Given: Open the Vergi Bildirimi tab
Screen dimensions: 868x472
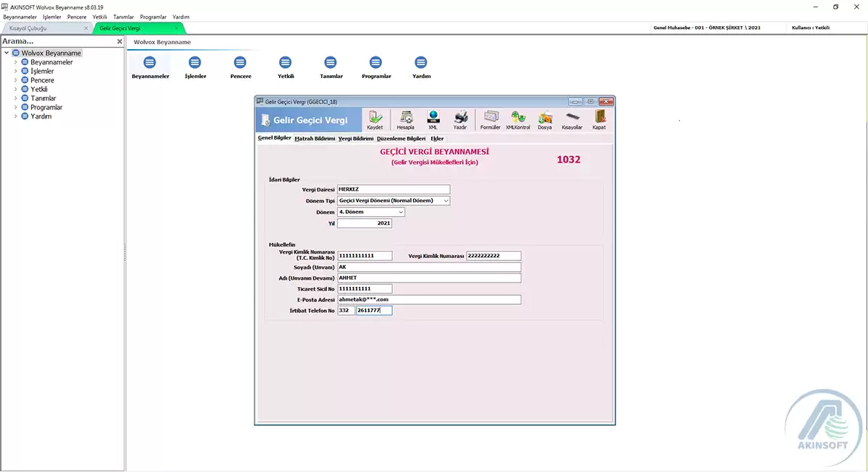Looking at the screenshot, I should click(x=356, y=138).
